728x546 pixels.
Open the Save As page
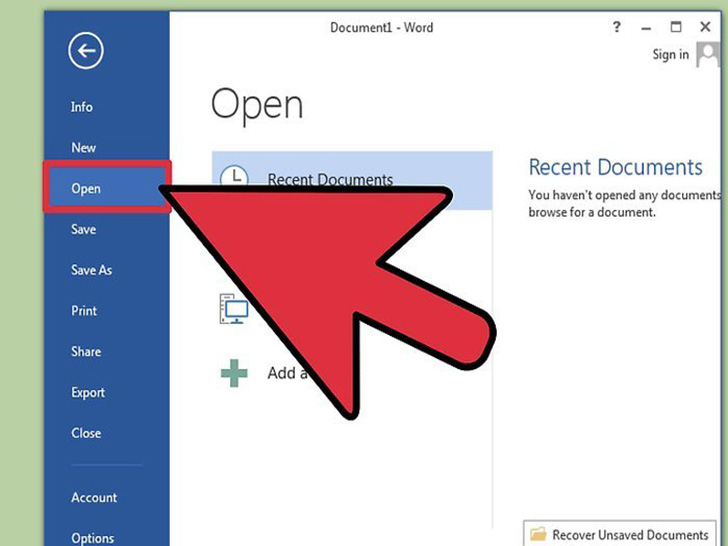click(x=91, y=270)
